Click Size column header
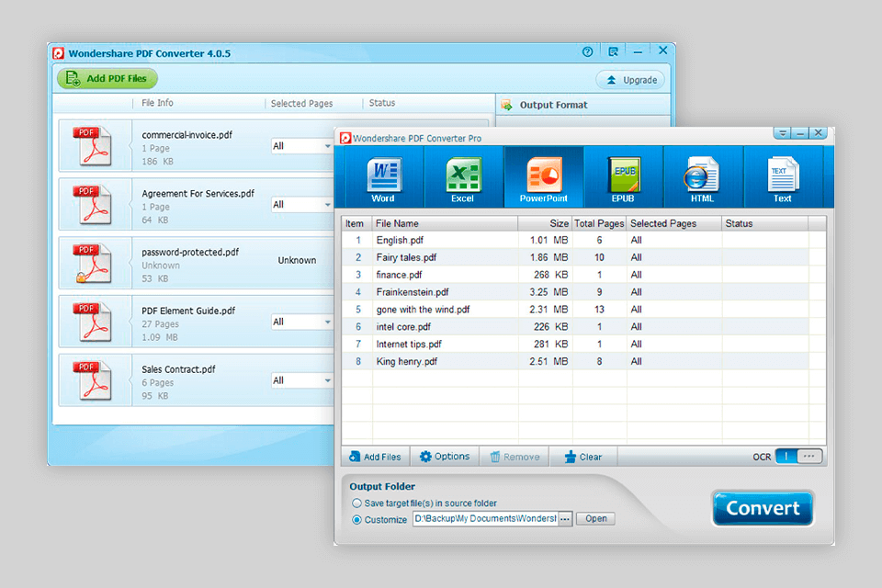Screen dimensions: 882x588 tap(545, 223)
